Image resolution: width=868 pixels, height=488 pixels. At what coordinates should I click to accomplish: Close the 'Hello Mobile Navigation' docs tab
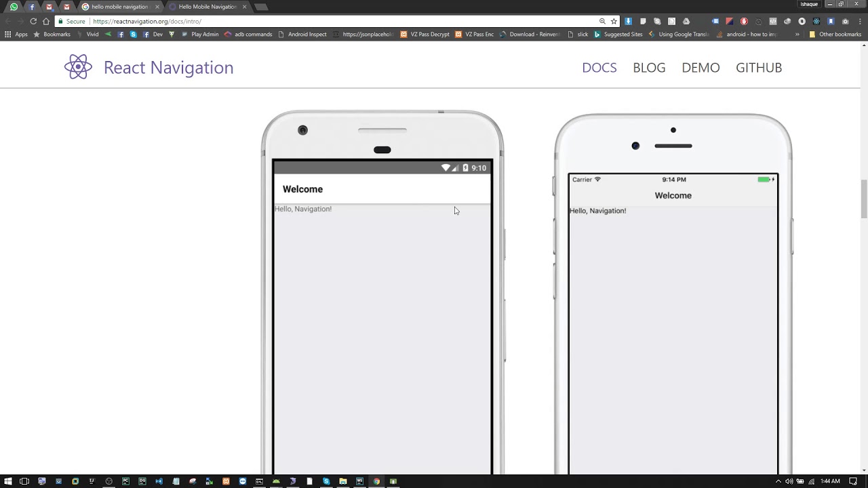[x=244, y=7]
